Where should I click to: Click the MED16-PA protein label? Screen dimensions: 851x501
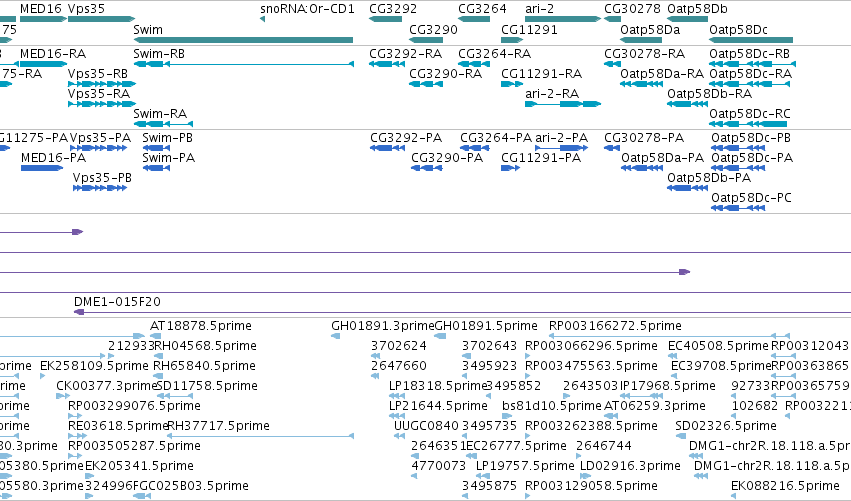(53, 158)
